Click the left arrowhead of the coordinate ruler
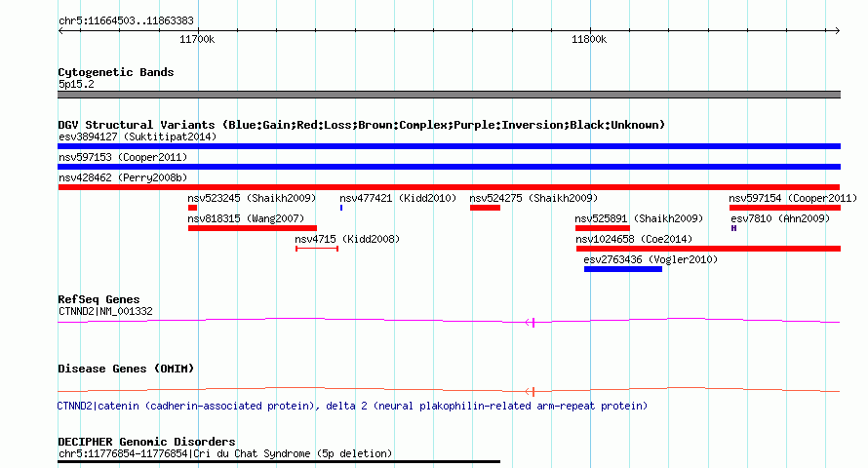The width and height of the screenshot is (868, 468). pyautogui.click(x=60, y=31)
